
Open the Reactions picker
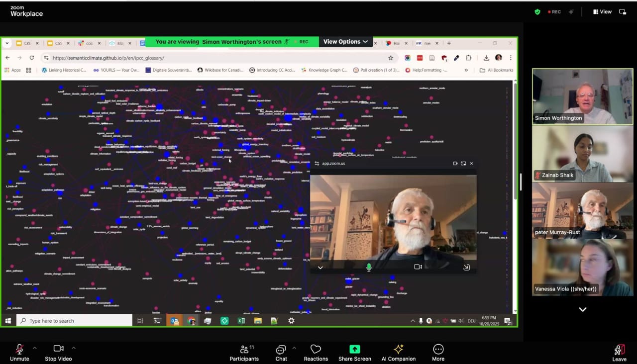316,353
